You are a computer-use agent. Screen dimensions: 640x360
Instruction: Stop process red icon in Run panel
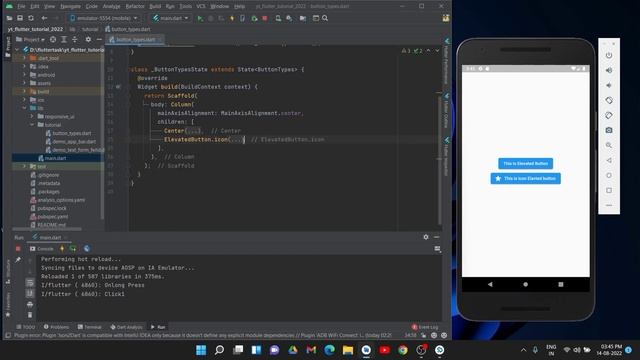pyautogui.click(x=18, y=249)
